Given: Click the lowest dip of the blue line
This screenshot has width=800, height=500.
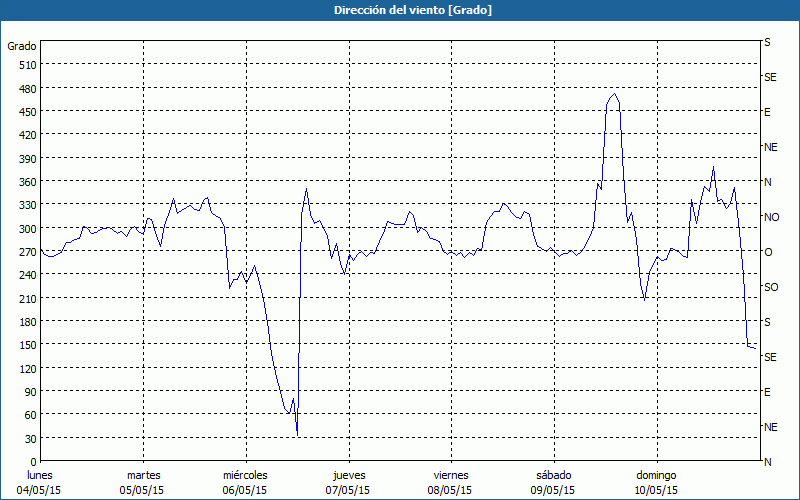Looking at the screenshot, I should pyautogui.click(x=297, y=435).
